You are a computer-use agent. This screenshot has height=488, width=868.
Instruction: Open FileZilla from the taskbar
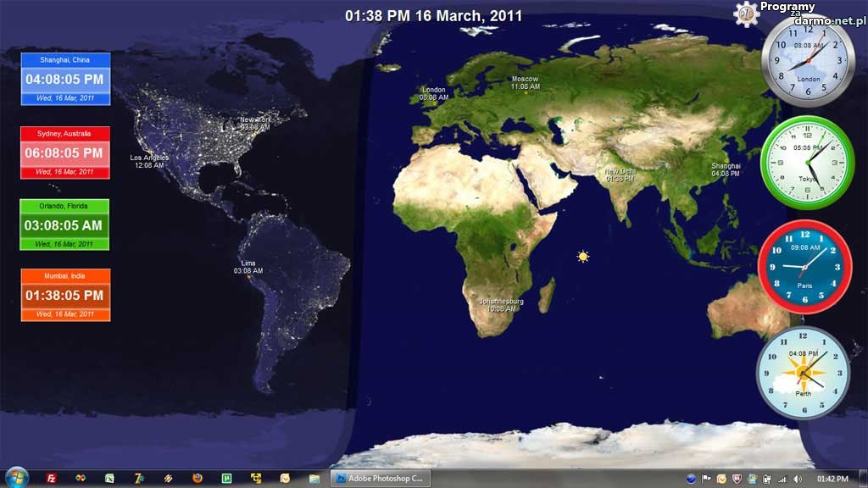(x=52, y=479)
